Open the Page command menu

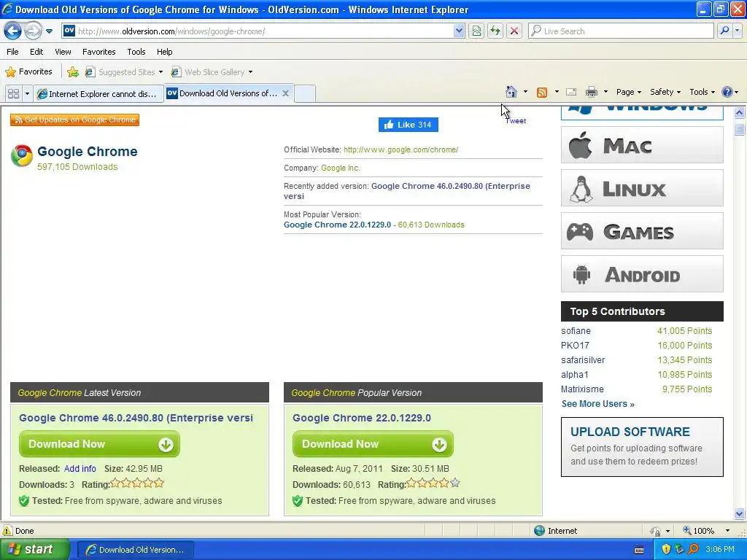(x=629, y=92)
